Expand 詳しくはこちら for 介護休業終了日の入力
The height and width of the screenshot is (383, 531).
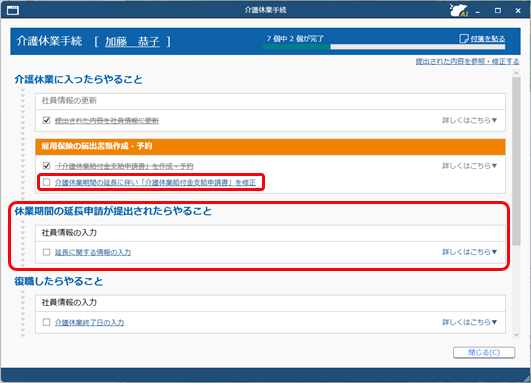[x=469, y=322]
